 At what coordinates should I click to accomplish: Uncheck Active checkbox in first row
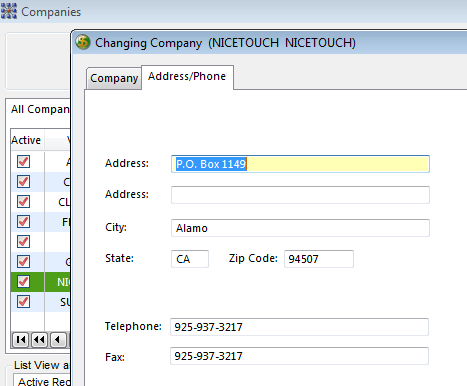[23, 162]
